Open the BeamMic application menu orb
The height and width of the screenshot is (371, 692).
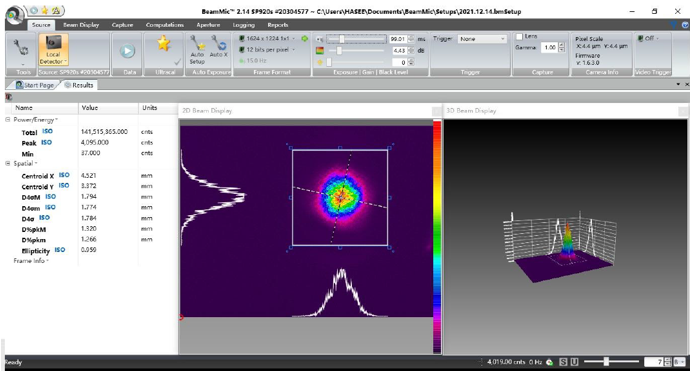15,15
